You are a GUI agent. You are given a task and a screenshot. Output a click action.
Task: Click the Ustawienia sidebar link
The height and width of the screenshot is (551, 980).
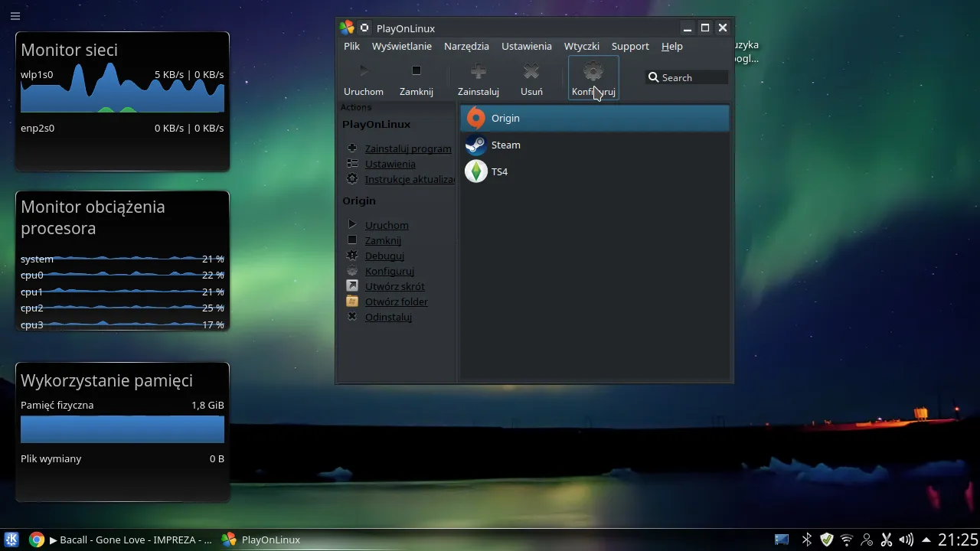point(390,164)
